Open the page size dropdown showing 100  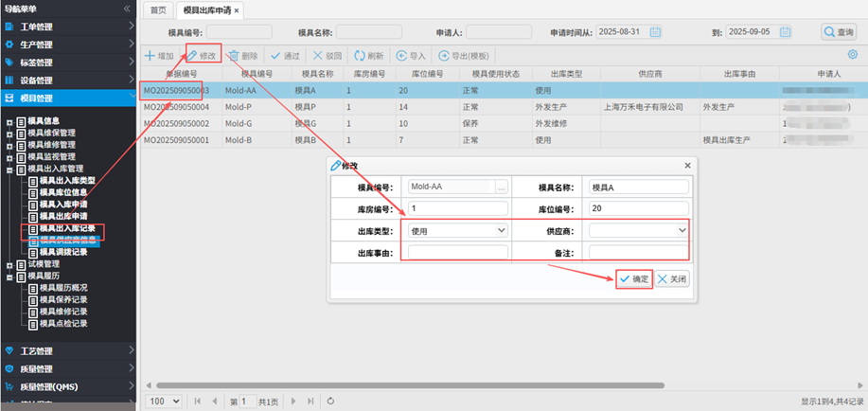coord(163,402)
